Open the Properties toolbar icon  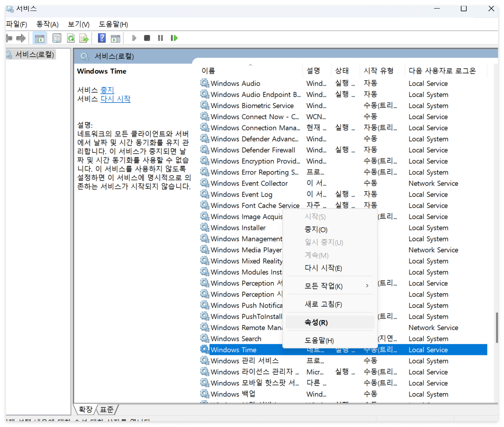pos(57,38)
